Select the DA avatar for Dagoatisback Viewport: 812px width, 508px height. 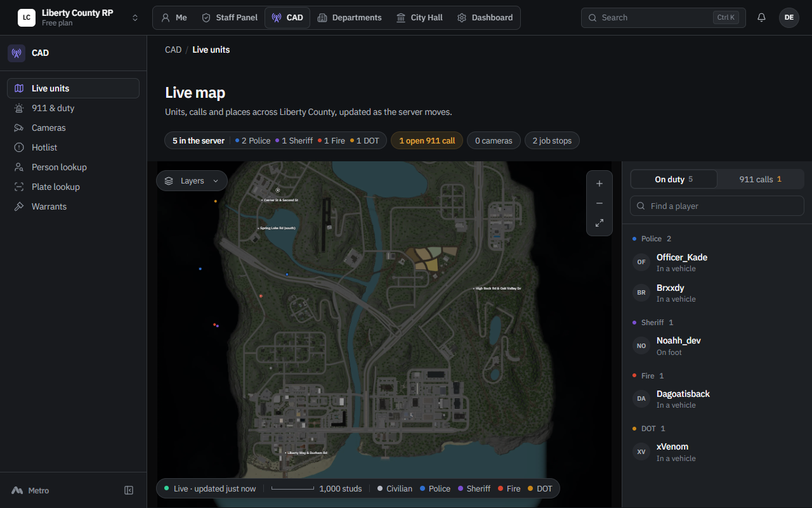(641, 399)
